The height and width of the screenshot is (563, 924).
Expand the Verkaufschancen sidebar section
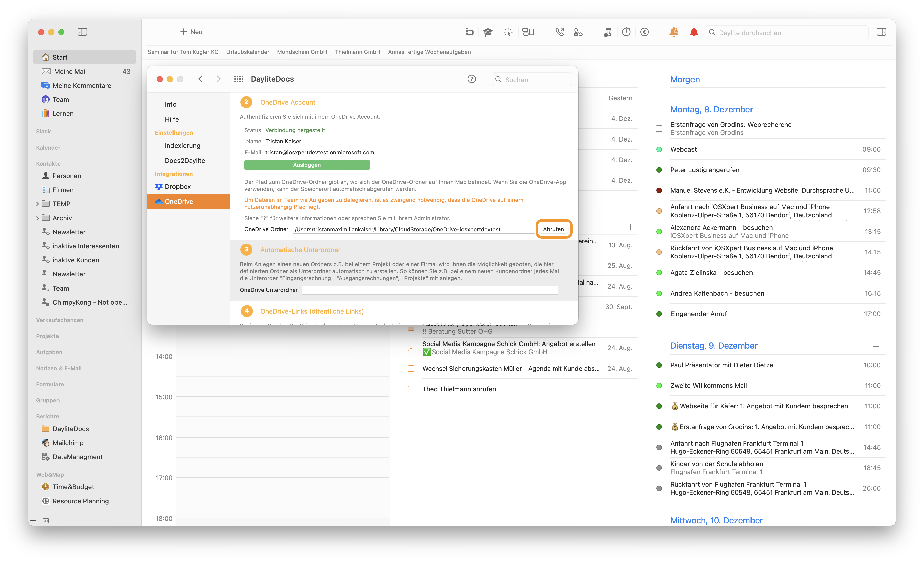click(x=60, y=320)
